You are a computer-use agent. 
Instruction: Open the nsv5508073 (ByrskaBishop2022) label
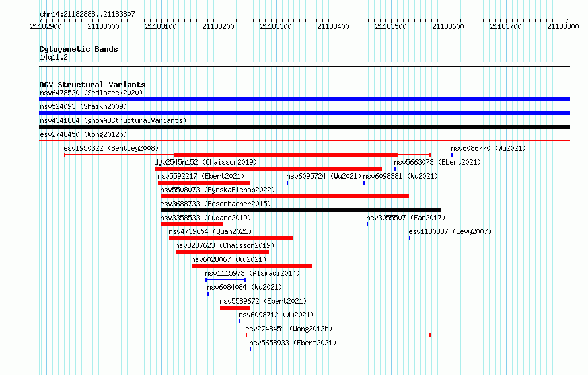point(217,190)
